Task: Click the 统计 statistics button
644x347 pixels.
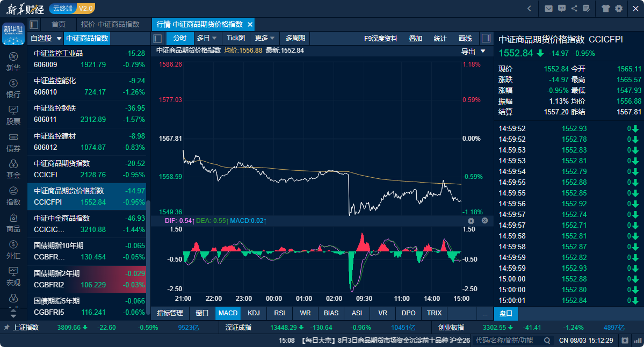Action: tap(440, 39)
